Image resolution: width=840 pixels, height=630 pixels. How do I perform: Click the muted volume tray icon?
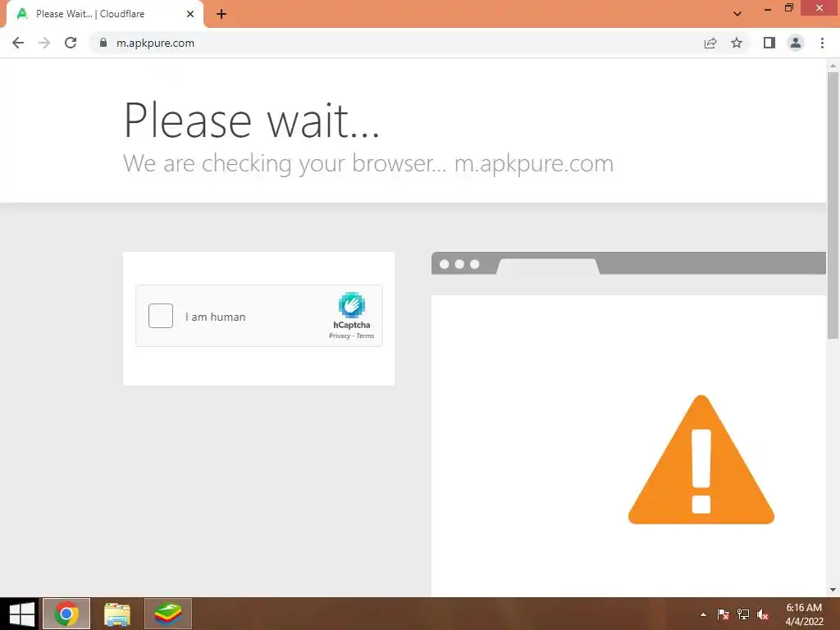(x=763, y=614)
